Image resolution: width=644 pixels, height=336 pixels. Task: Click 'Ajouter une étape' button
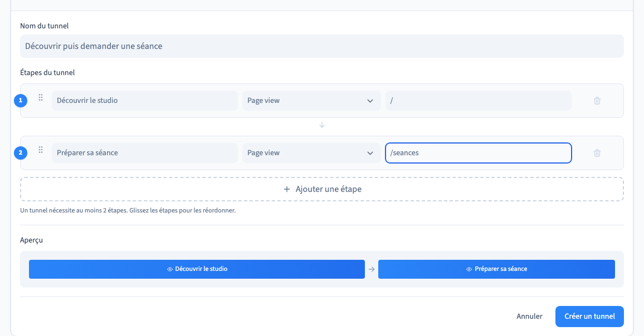(322, 189)
